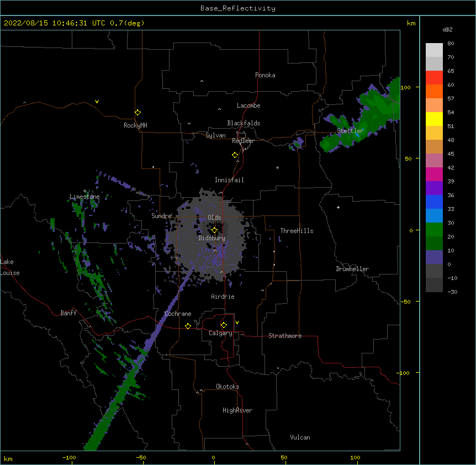Click the Blackfalds city label
The width and height of the screenshot is (476, 465).
pyautogui.click(x=244, y=123)
